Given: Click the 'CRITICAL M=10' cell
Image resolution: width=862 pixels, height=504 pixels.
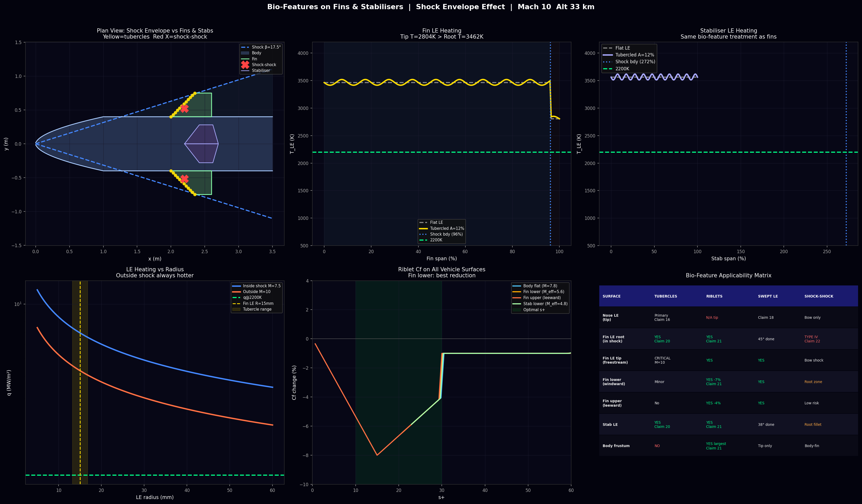Looking at the screenshot, I should (662, 360).
